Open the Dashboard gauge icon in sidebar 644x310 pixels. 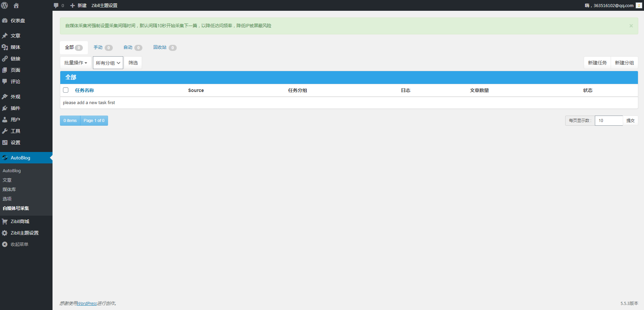pyautogui.click(x=5, y=21)
